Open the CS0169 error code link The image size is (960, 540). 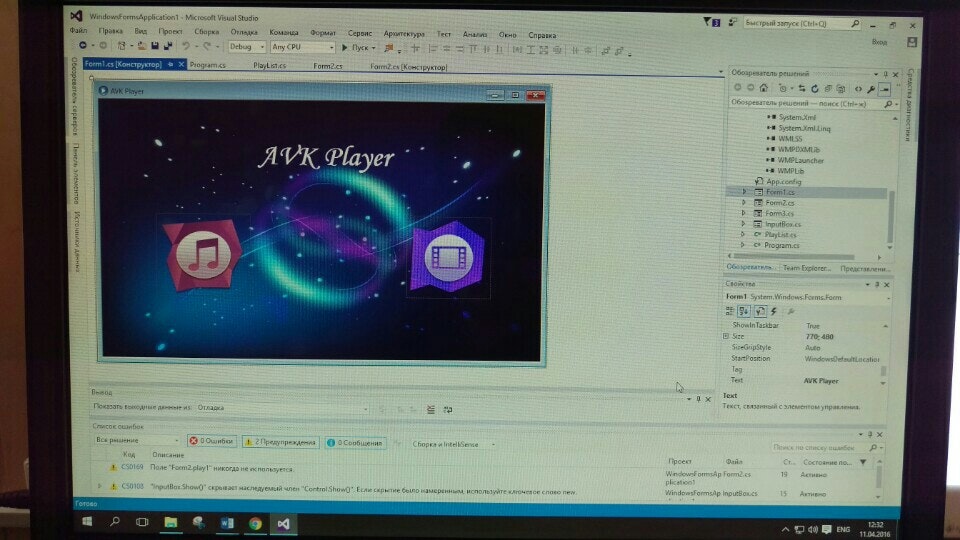(132, 467)
